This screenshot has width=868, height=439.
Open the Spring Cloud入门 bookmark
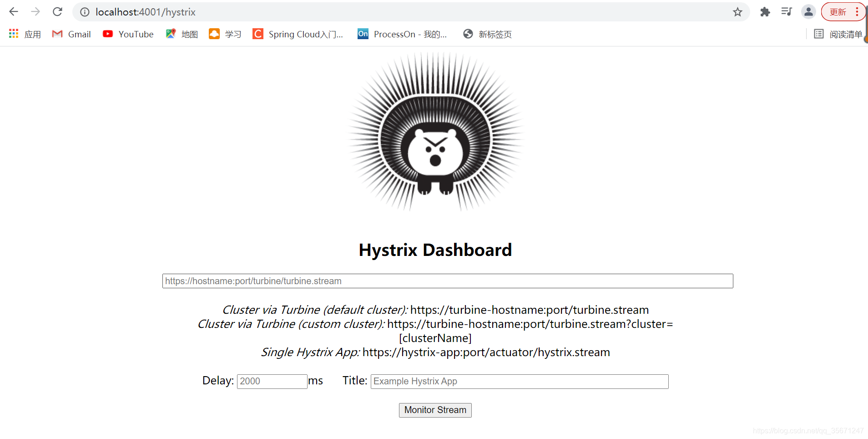click(298, 34)
